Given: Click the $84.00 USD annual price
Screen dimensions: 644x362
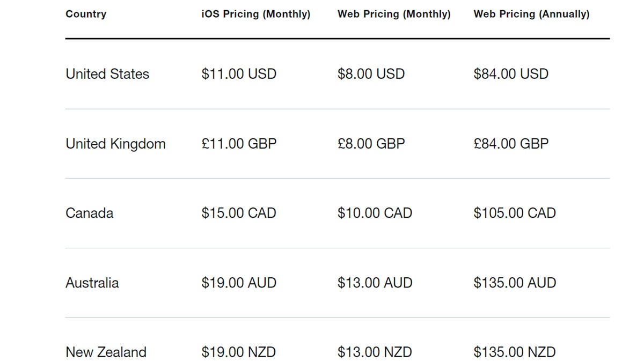Looking at the screenshot, I should point(511,74).
